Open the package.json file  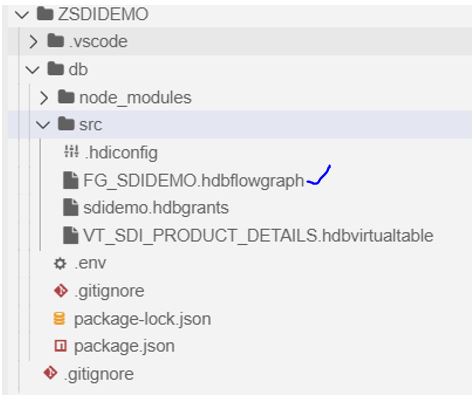[124, 347]
